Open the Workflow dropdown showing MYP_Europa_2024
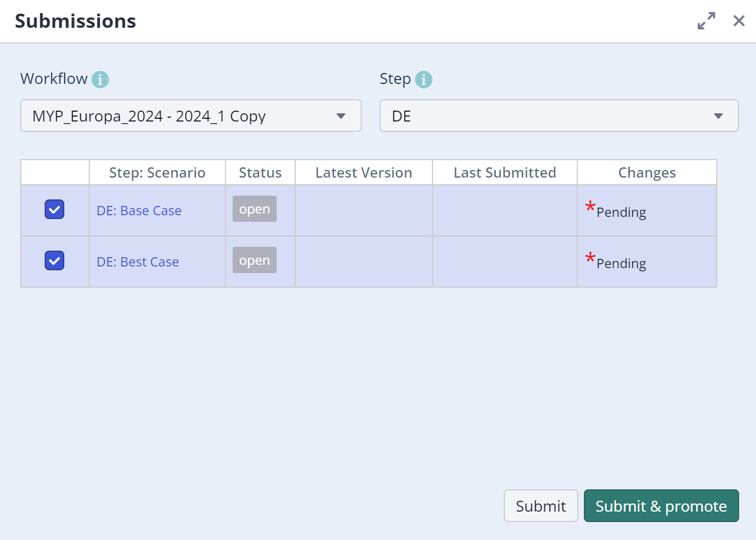The height and width of the screenshot is (540, 756). coord(191,116)
